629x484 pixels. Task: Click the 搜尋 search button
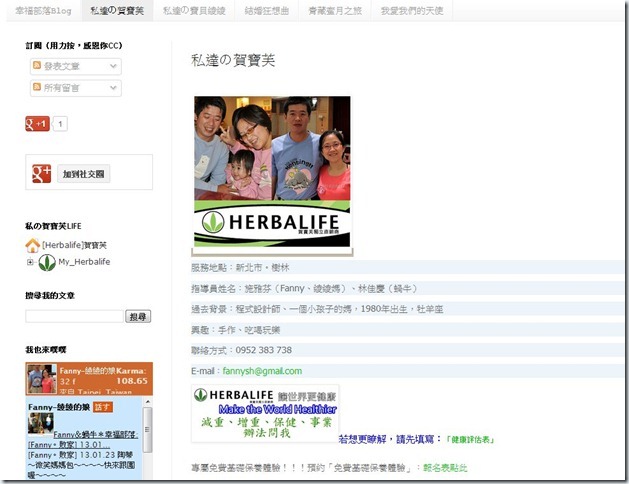tap(138, 317)
